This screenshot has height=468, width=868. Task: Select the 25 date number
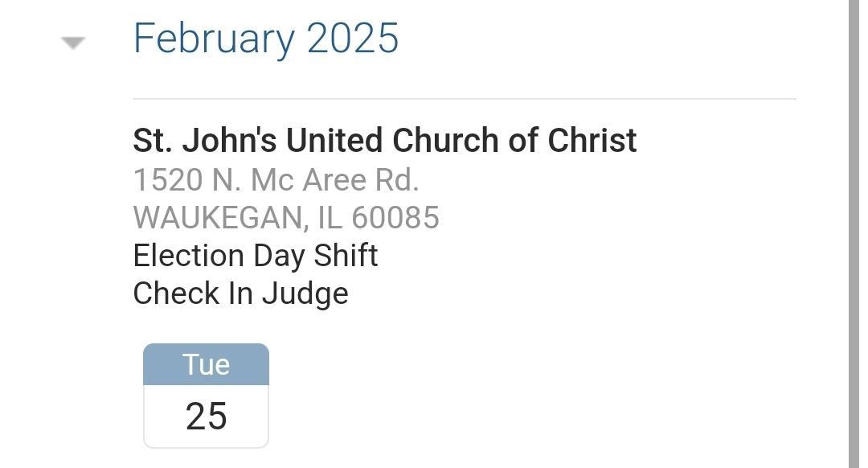click(x=206, y=416)
